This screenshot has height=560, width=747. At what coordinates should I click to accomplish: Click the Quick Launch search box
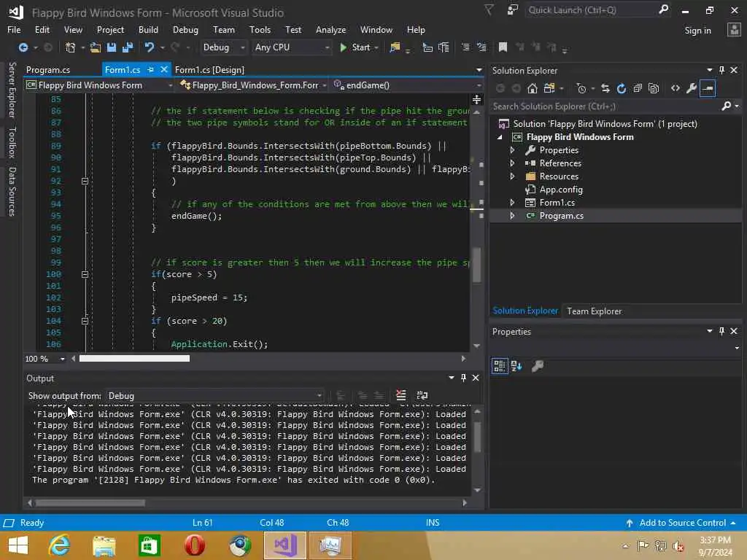(x=592, y=10)
